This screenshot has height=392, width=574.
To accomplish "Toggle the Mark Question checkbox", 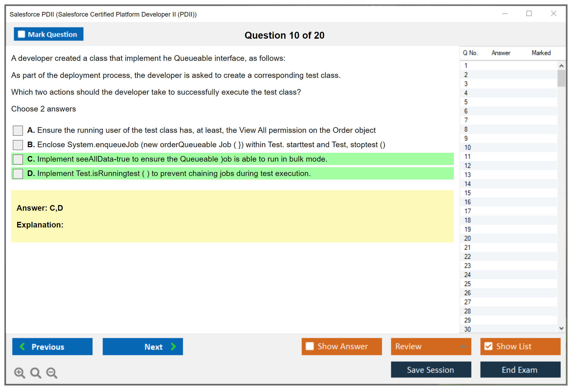I will (x=21, y=34).
